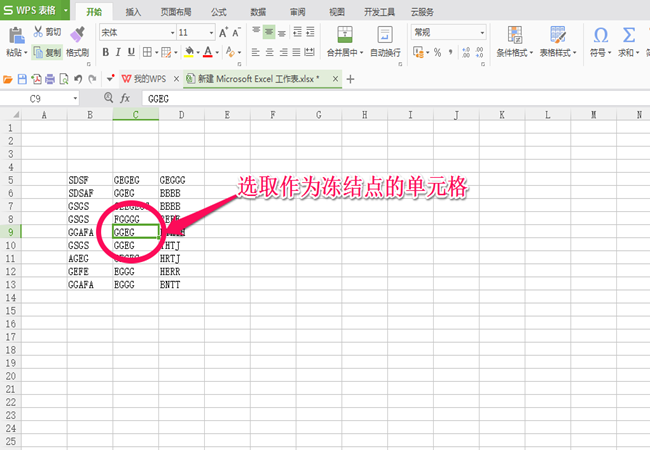The width and height of the screenshot is (650, 450).
Task: Open the 公式 ribbon tab
Action: [x=218, y=12]
